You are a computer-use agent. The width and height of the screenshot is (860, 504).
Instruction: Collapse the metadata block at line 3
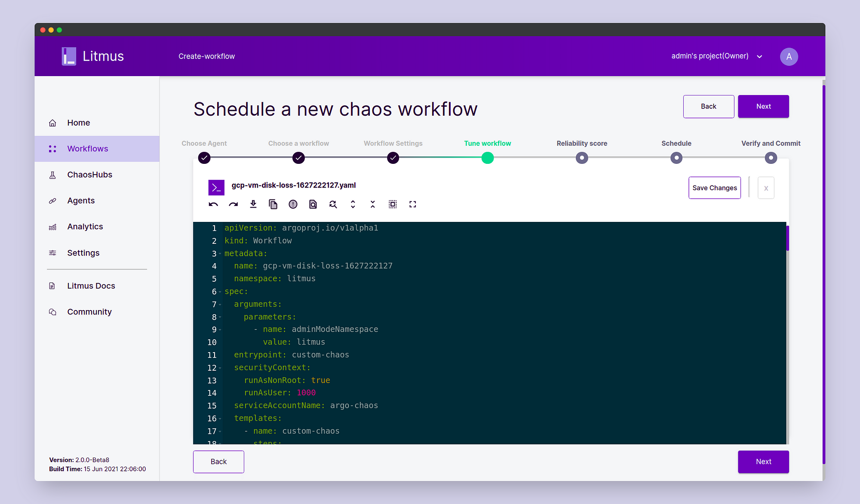pos(220,254)
